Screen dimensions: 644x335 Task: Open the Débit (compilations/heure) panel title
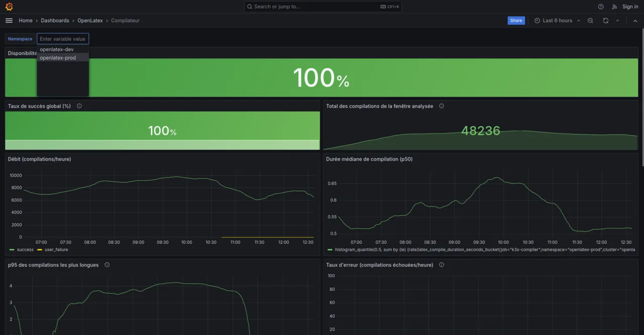(39, 159)
